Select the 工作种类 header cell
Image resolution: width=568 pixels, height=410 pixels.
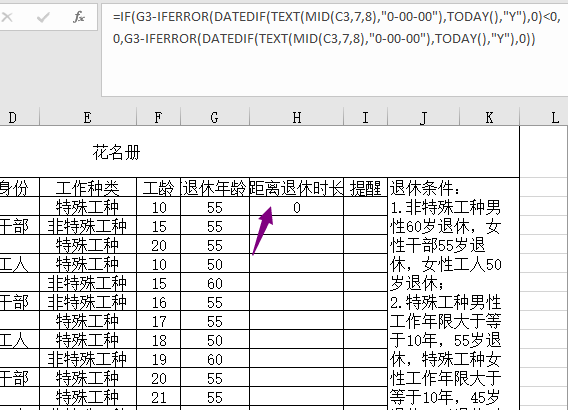point(88,188)
